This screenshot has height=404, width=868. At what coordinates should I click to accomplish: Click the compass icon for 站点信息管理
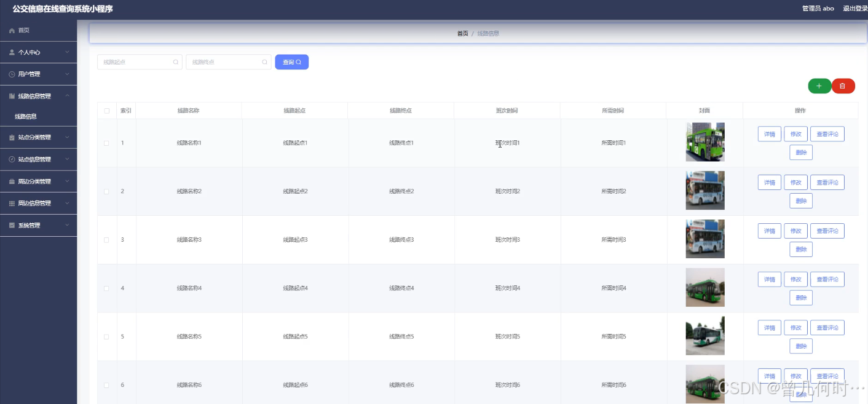[12, 159]
